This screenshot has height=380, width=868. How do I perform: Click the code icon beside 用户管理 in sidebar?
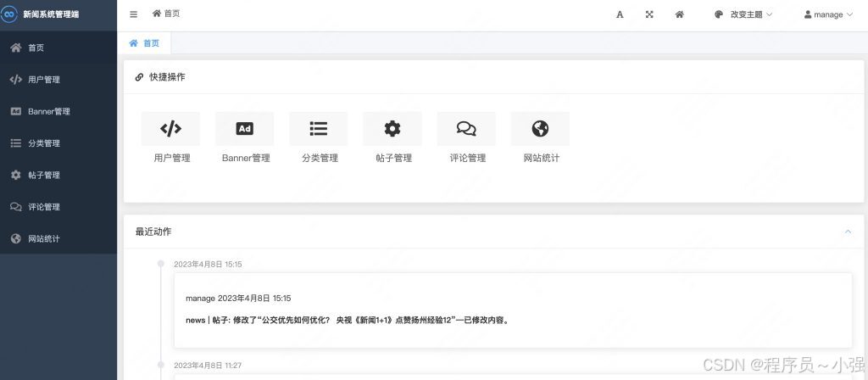pyautogui.click(x=16, y=79)
